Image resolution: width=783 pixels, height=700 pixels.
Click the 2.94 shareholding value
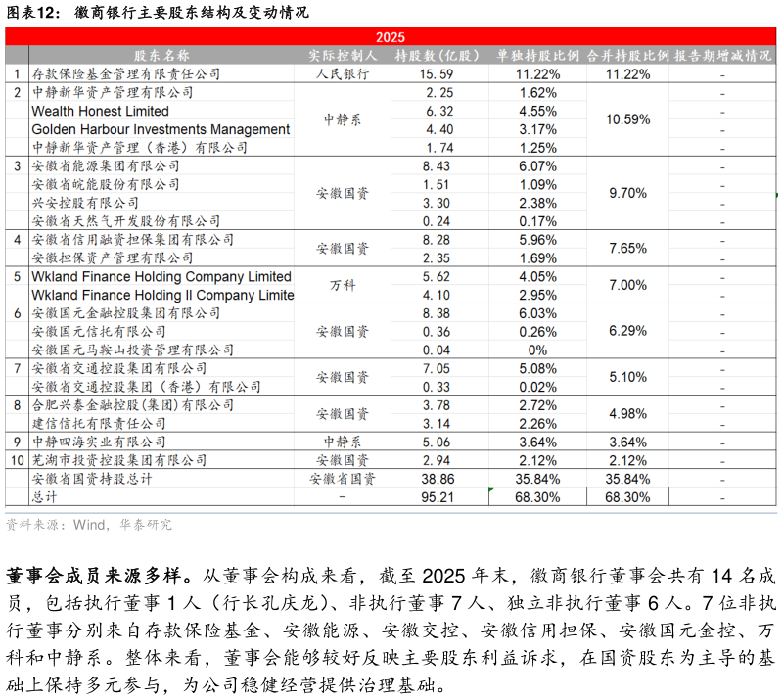click(437, 461)
